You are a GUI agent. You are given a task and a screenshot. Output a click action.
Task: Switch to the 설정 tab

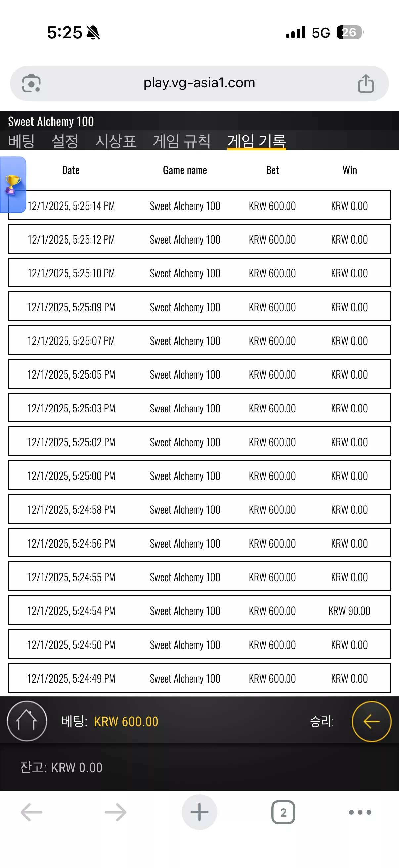65,141
